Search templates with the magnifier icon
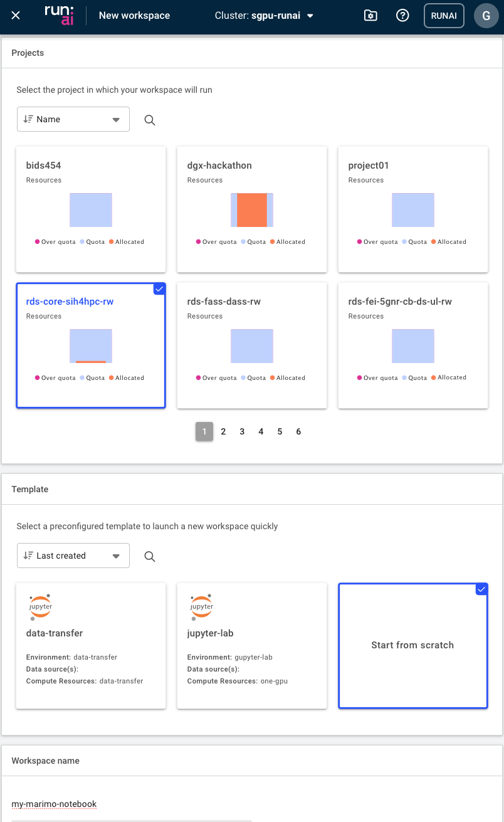Image resolution: width=504 pixels, height=822 pixels. [150, 556]
